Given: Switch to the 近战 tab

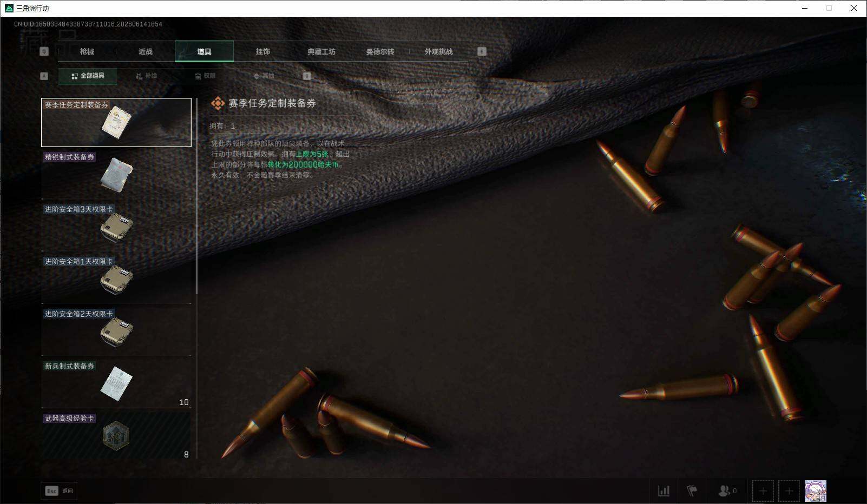Looking at the screenshot, I should click(x=146, y=51).
